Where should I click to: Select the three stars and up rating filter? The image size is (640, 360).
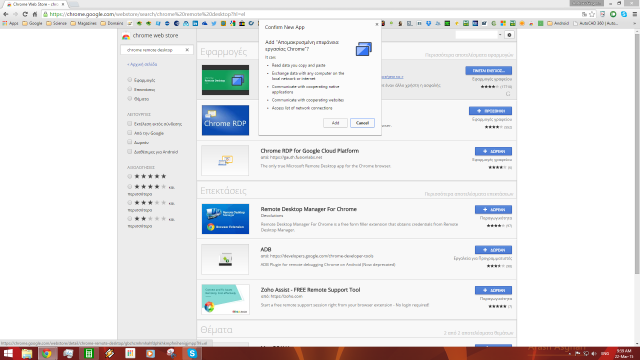(x=129, y=202)
